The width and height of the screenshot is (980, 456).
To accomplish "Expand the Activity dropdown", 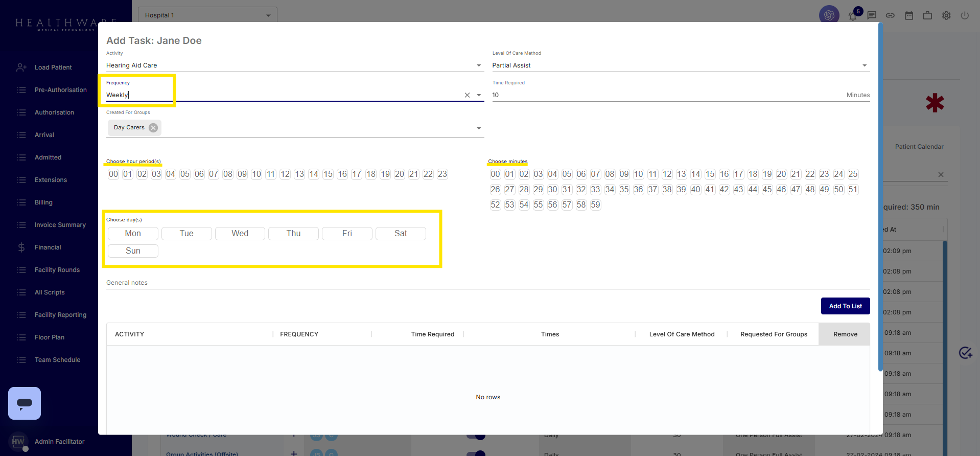I will pyautogui.click(x=479, y=65).
